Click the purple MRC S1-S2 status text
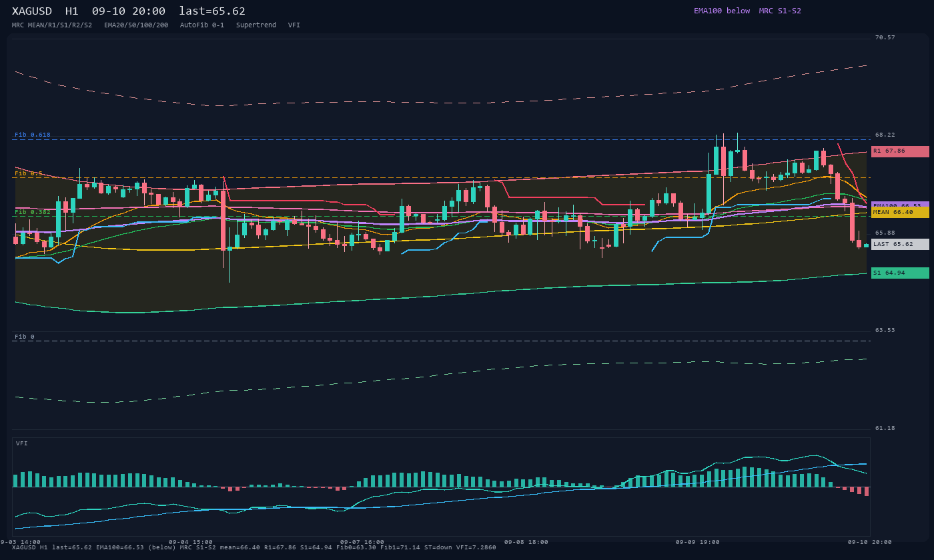Screen dimensions: 934x560 point(780,11)
